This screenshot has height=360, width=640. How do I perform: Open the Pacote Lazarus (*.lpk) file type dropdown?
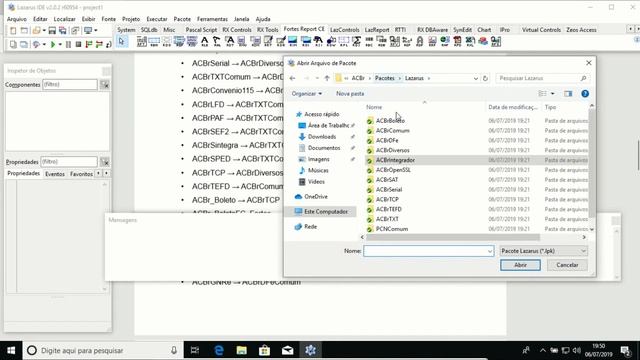click(x=543, y=251)
